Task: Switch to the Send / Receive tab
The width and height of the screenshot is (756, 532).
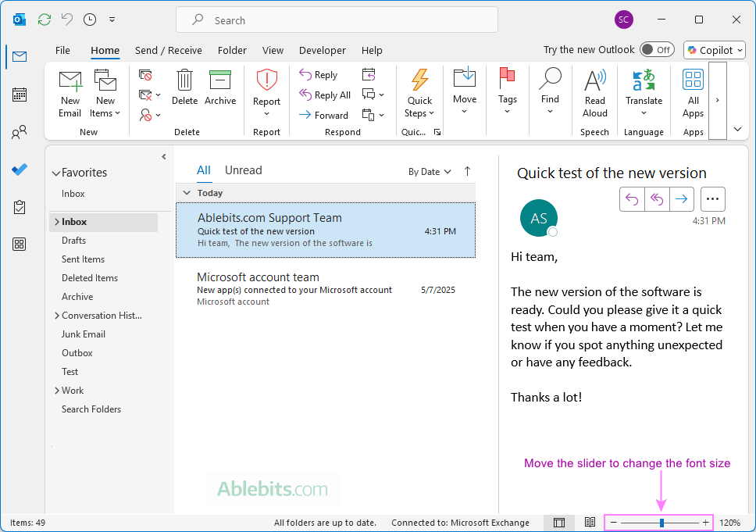Action: [168, 50]
